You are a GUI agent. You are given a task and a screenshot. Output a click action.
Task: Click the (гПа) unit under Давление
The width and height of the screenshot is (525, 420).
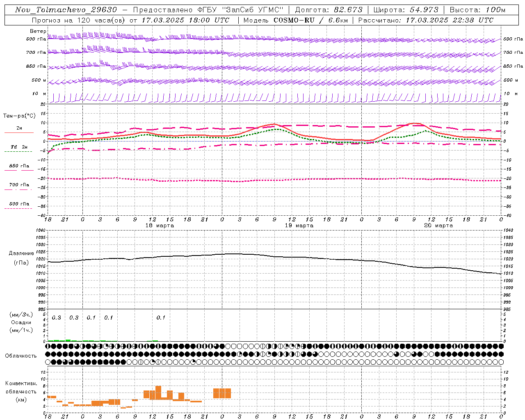[21, 263]
